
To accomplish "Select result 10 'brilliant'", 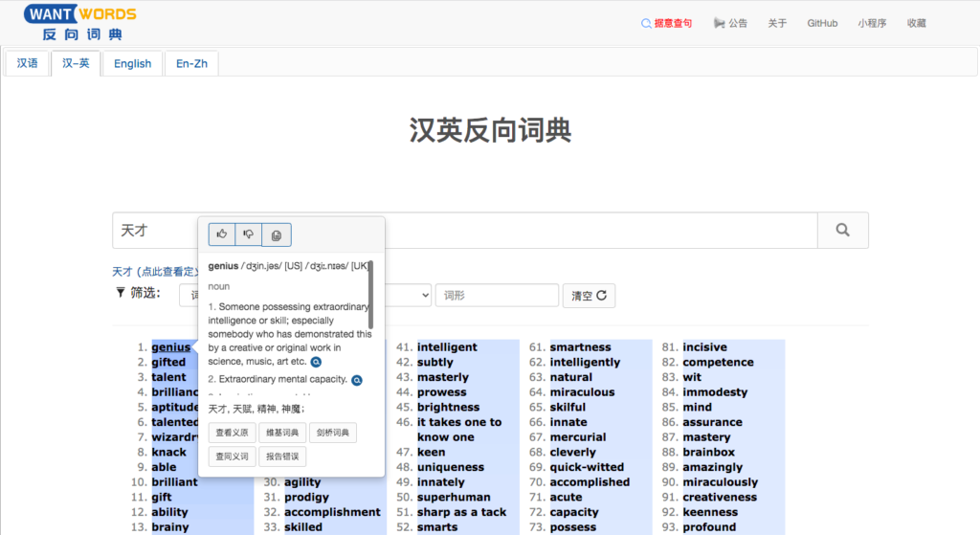I will (174, 481).
